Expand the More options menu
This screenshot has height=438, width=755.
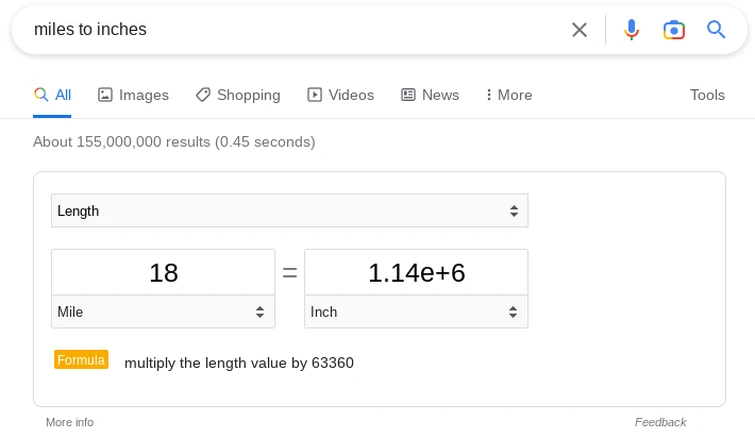(x=508, y=95)
